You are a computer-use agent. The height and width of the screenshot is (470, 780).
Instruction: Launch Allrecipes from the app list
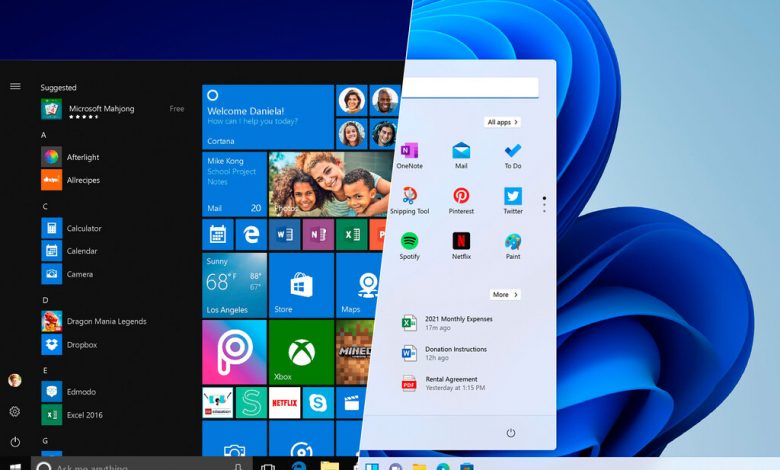[70, 180]
